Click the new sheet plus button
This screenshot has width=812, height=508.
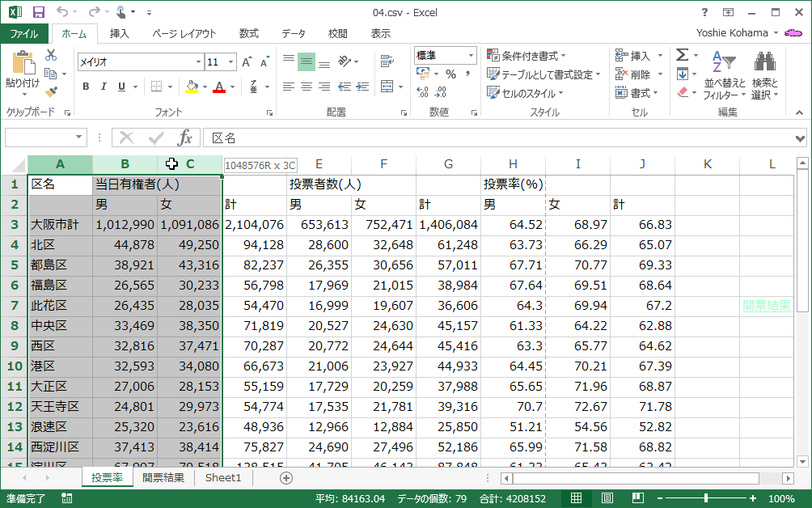click(285, 478)
